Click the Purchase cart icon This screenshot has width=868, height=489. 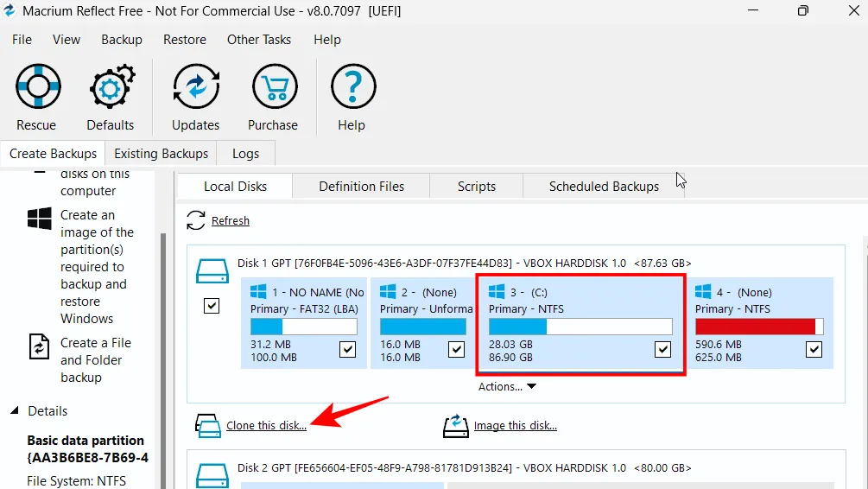click(275, 86)
